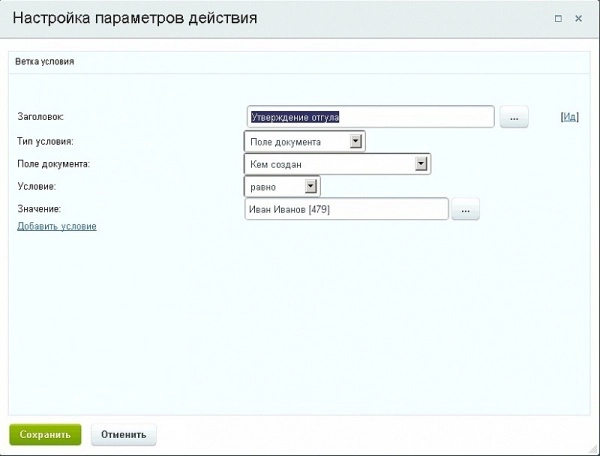Click the Значение label
The height and width of the screenshot is (456, 600).
(x=40, y=209)
